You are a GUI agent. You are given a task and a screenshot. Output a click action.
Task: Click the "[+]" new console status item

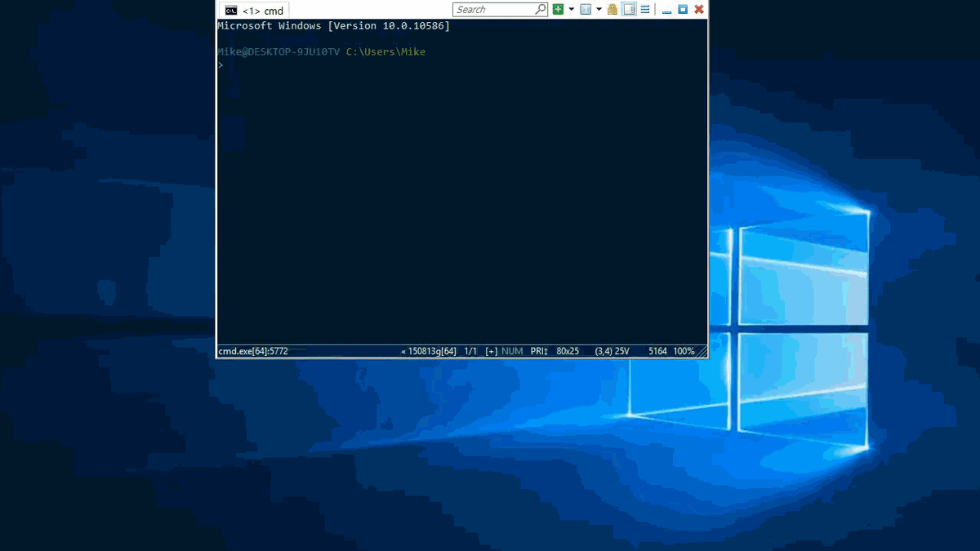click(492, 351)
